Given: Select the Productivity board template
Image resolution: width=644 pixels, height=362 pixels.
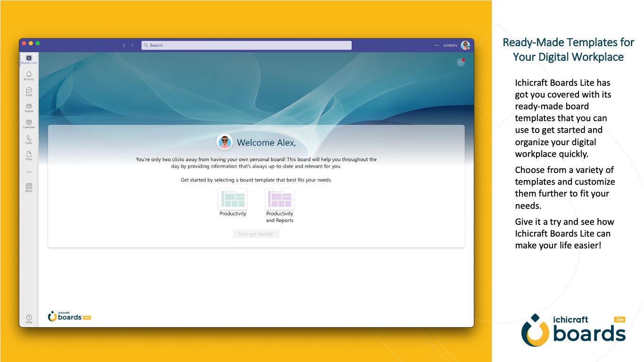Looking at the screenshot, I should click(233, 203).
